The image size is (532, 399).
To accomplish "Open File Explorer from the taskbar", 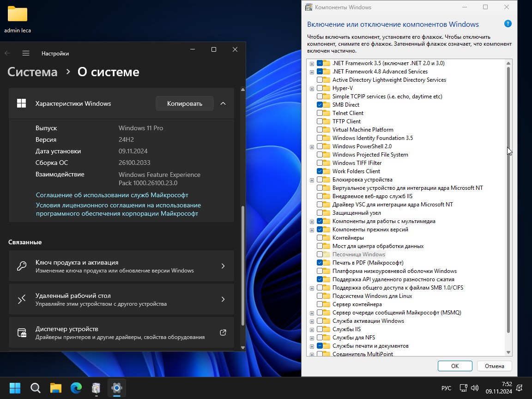I will (x=55, y=388).
